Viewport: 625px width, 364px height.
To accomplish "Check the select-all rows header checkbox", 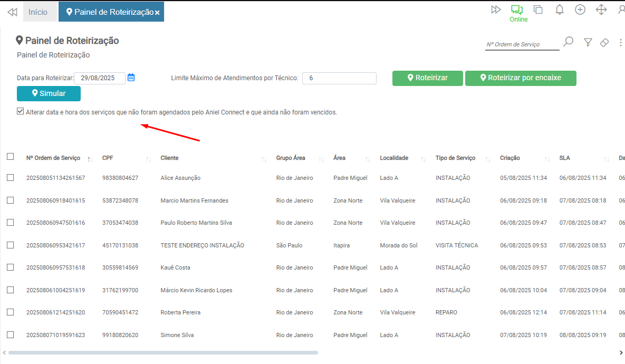I will point(11,157).
